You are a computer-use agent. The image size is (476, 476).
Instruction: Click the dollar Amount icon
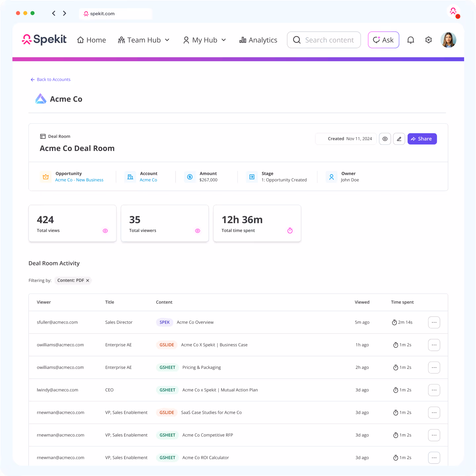click(x=190, y=177)
